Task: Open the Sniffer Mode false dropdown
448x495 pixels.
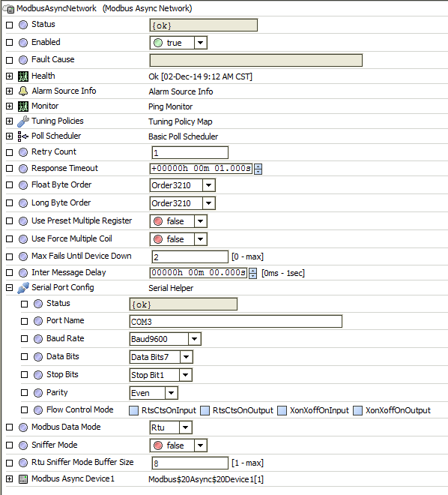Action: point(201,445)
